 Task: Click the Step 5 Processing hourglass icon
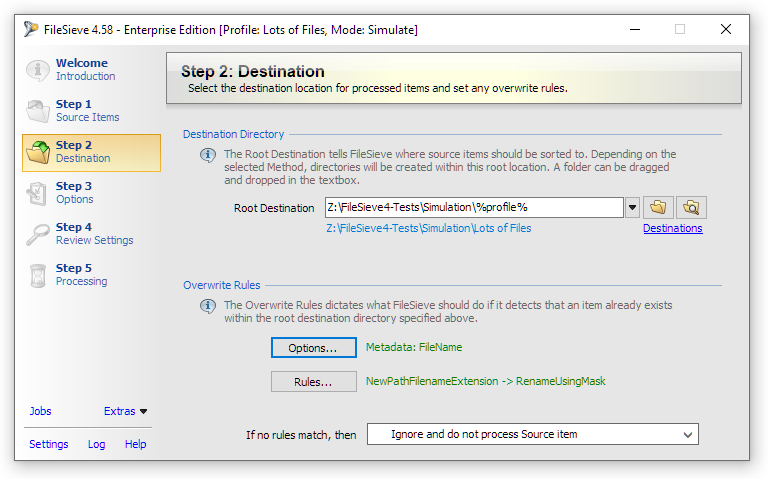38,275
